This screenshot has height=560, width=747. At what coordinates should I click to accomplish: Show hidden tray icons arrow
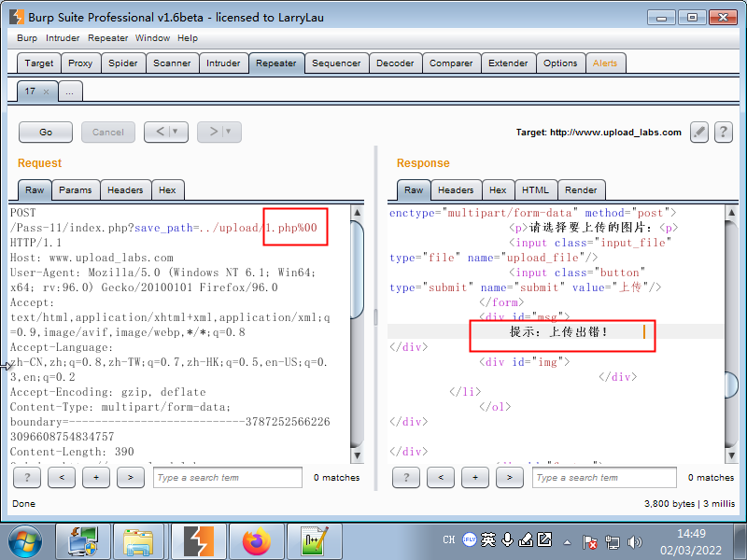567,542
